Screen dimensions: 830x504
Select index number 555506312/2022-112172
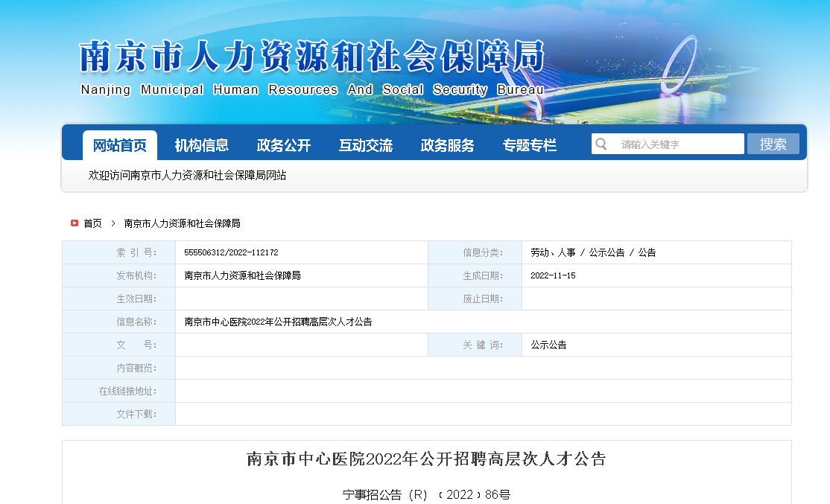231,253
